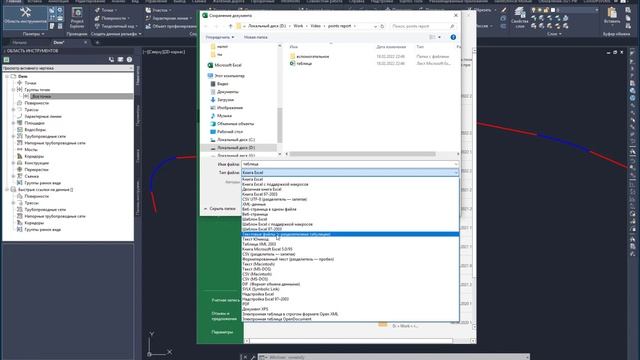This screenshot has height=360, width=640.
Task: Switch to the Dem* drawing tab
Action: tap(59, 42)
